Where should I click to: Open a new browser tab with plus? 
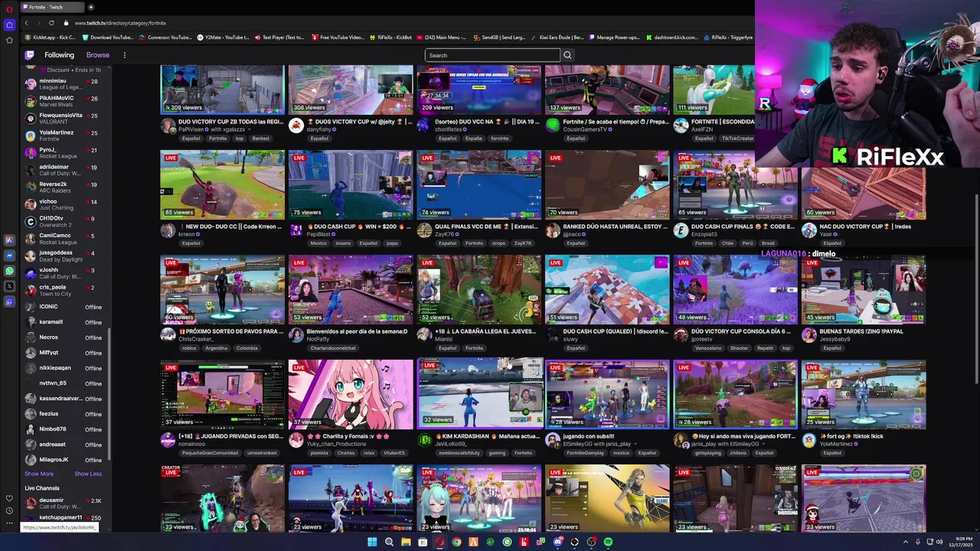tap(90, 7)
